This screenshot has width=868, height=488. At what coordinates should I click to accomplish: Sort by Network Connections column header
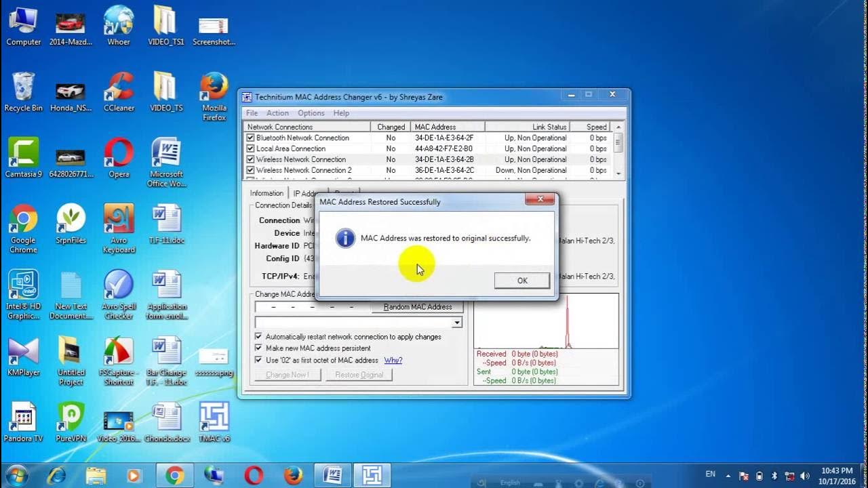point(307,127)
